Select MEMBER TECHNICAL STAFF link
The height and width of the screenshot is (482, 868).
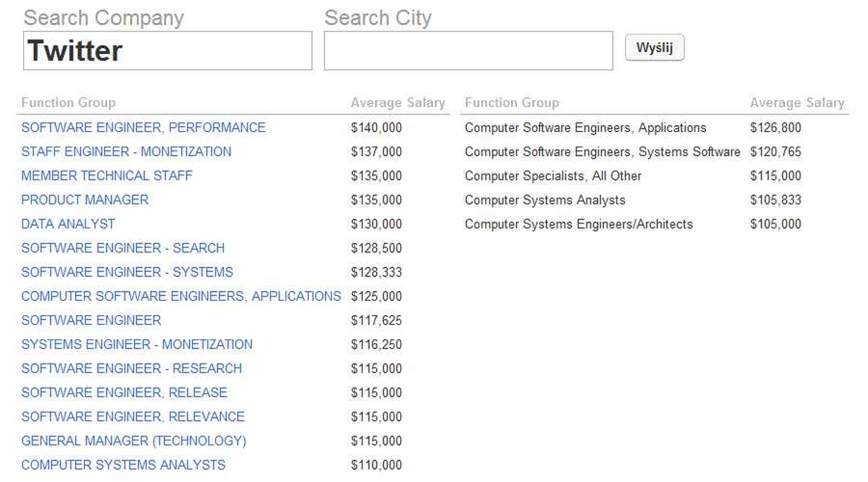[107, 176]
